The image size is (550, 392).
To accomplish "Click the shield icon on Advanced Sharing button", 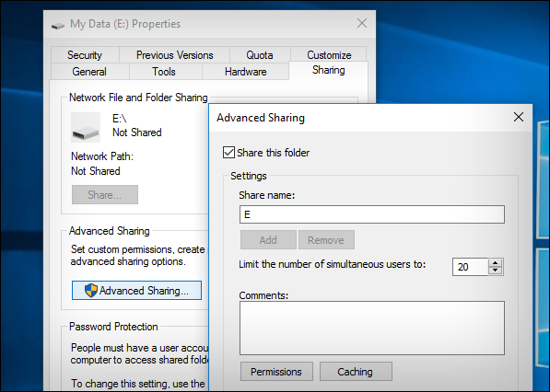I will (91, 291).
